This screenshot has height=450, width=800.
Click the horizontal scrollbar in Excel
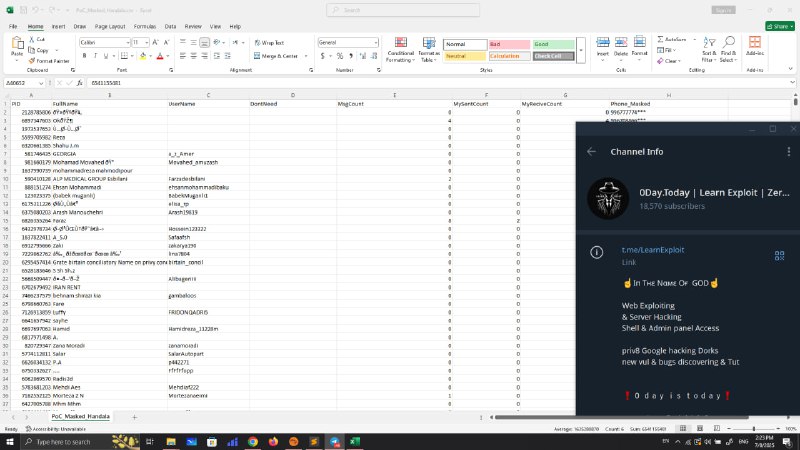621,417
